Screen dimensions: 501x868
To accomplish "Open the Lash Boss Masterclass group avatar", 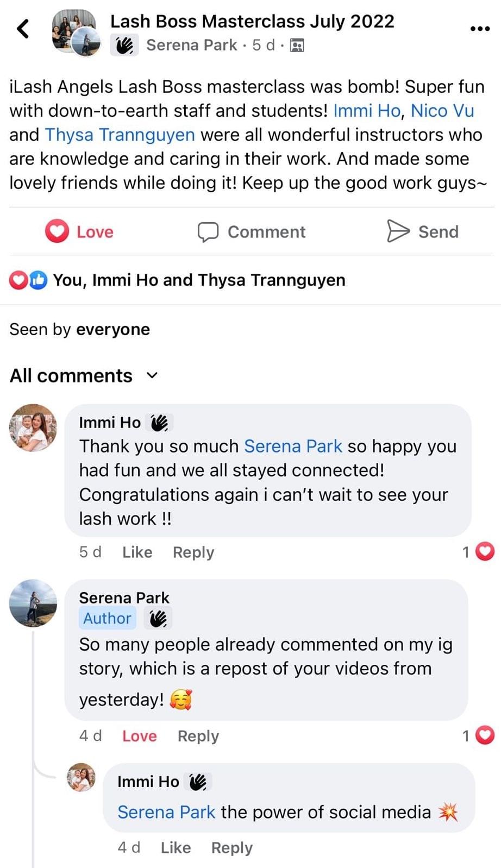I will [x=76, y=33].
